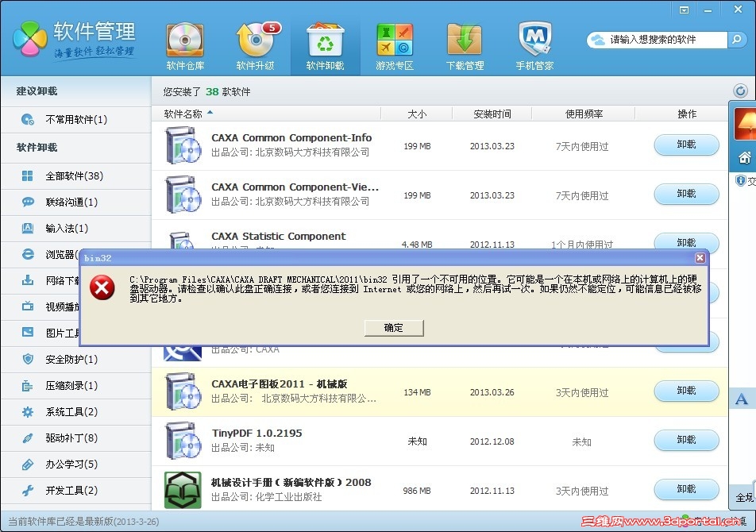Click the 不常用软件 clock icon
756x532 pixels.
click(x=28, y=120)
